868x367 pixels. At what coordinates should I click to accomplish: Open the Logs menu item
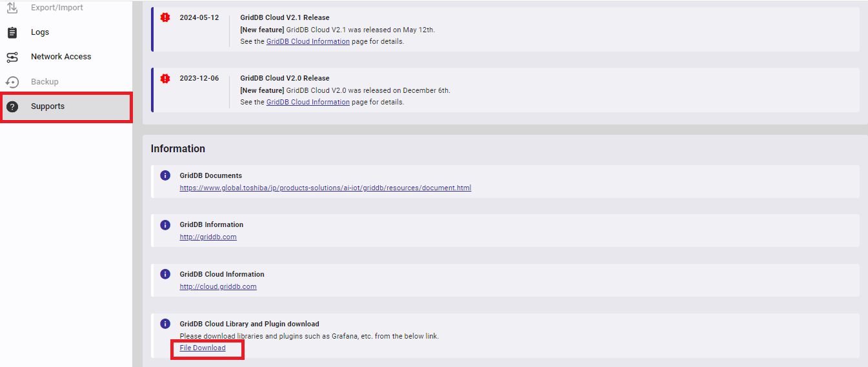[40, 32]
